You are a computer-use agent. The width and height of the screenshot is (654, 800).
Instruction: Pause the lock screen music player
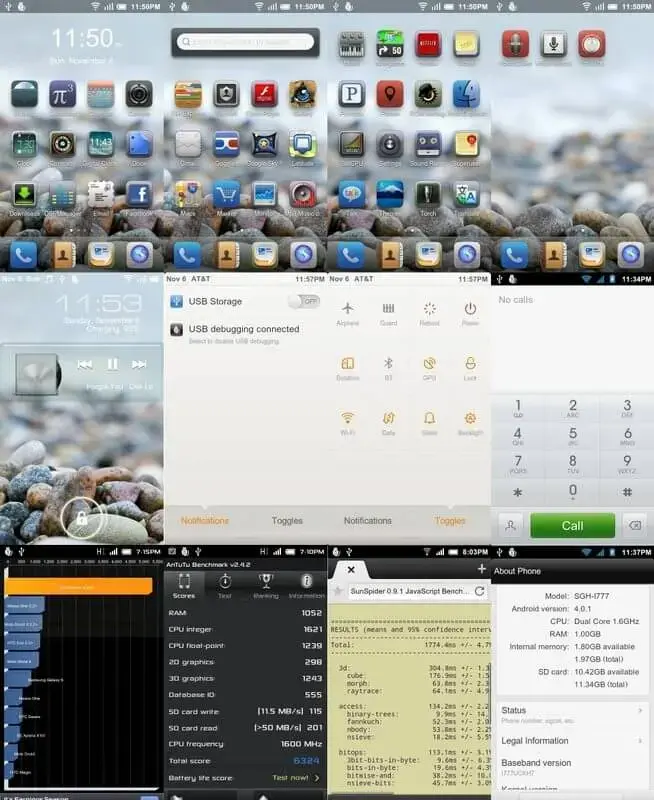coord(112,364)
